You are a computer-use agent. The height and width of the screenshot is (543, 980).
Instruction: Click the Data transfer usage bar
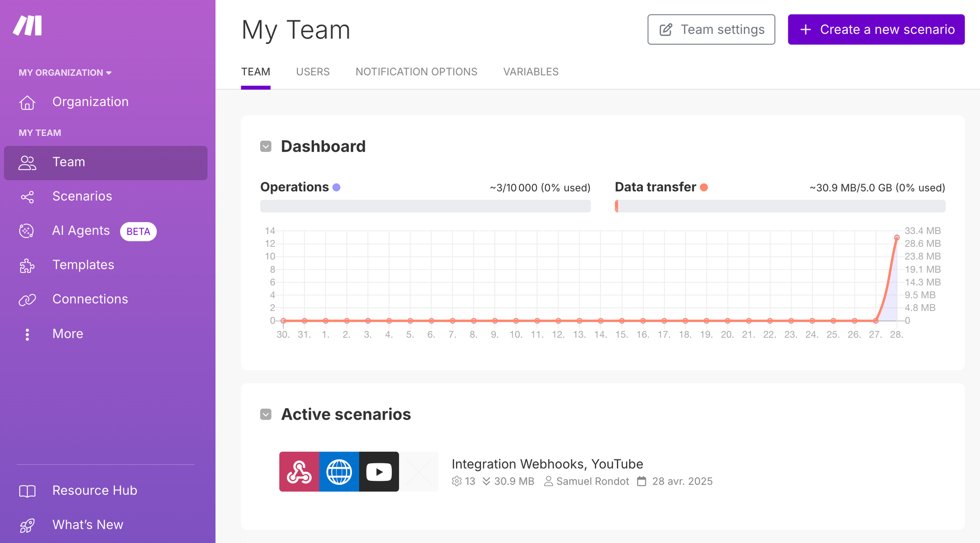[780, 206]
